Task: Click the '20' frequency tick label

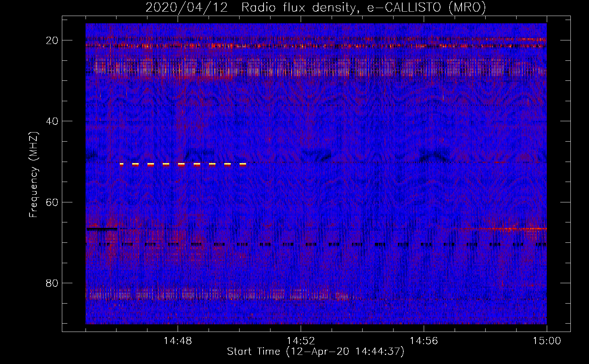Action: [x=52, y=40]
